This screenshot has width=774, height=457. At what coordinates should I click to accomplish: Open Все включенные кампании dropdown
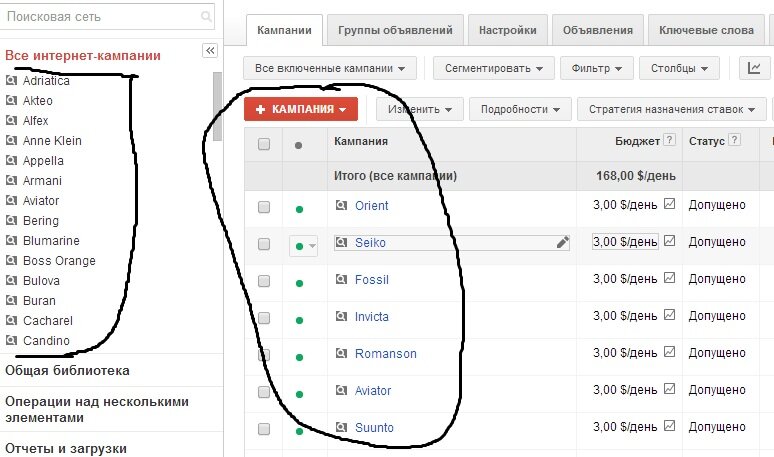pyautogui.click(x=329, y=69)
